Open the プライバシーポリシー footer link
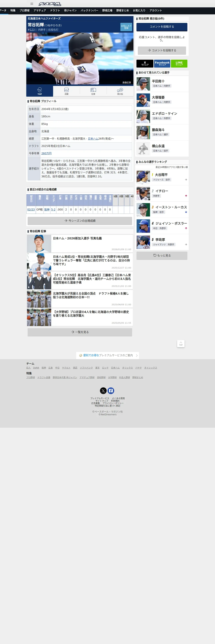The height and width of the screenshot is (644, 215). [x=113, y=403]
